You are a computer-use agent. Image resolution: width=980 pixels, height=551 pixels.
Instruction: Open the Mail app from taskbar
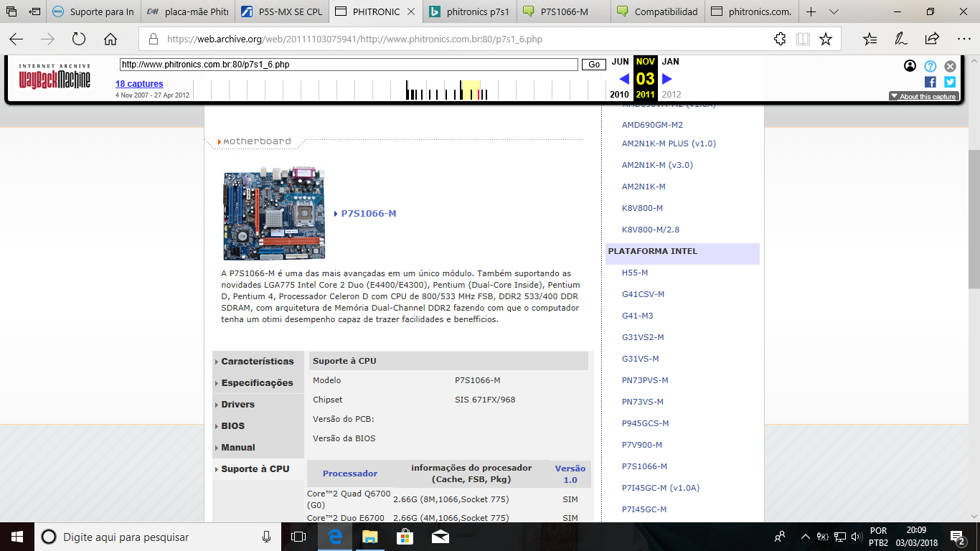[x=440, y=537]
